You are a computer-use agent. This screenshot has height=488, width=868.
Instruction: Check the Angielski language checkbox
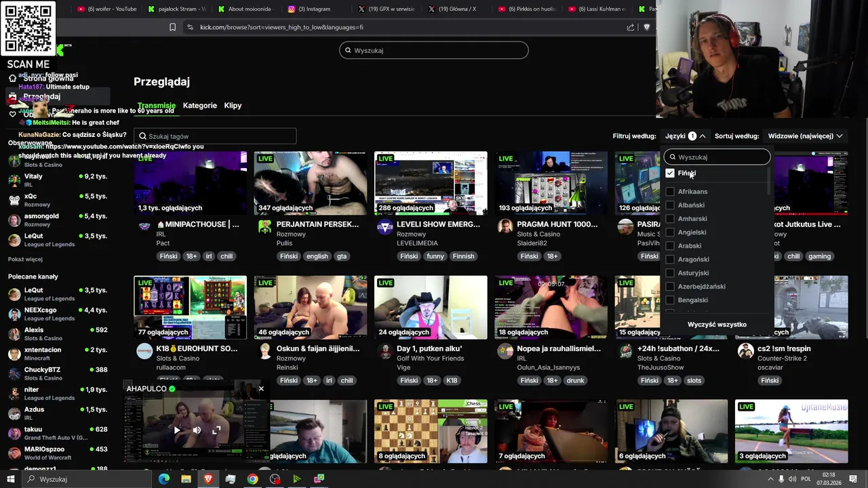point(670,232)
